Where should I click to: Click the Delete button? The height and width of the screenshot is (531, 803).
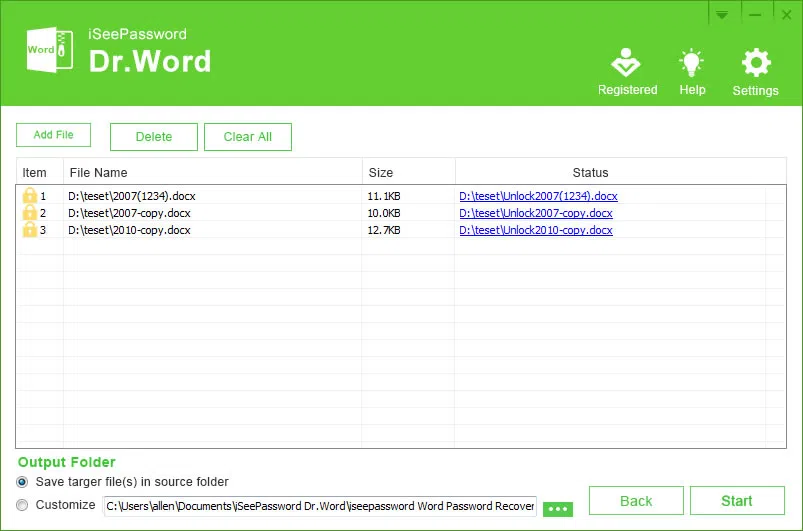(x=154, y=137)
